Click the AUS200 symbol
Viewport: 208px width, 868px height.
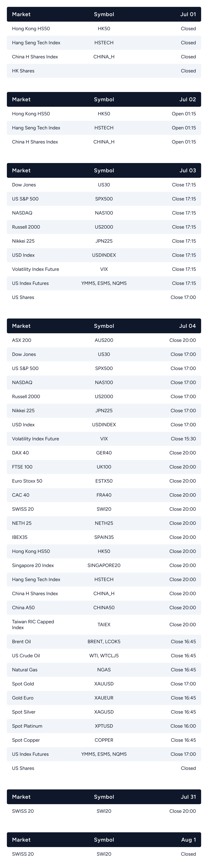click(x=104, y=340)
